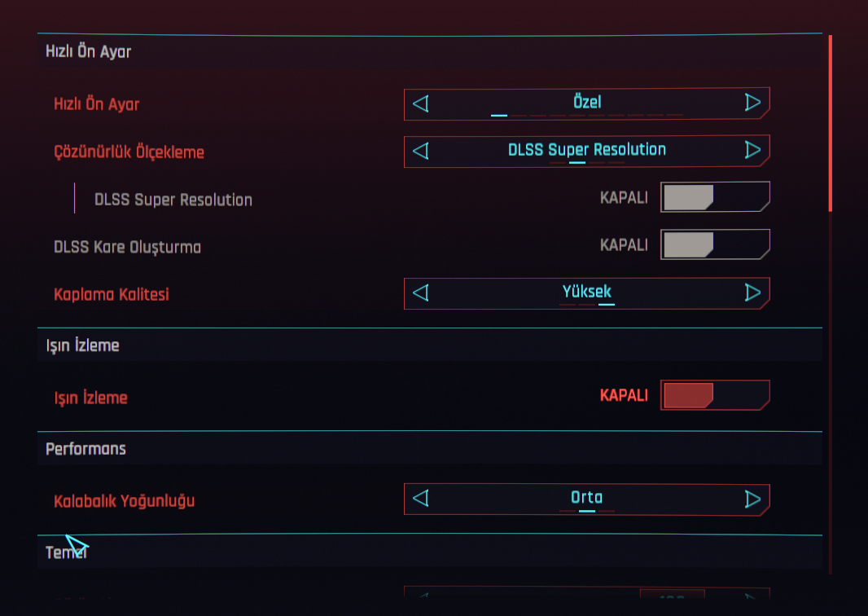Increase Kaplama Kalitesi with right arrow

[x=752, y=293]
